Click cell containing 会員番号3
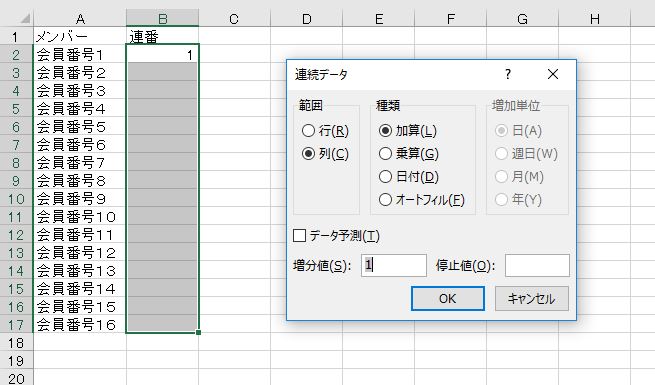This screenshot has height=385, width=655. point(80,90)
